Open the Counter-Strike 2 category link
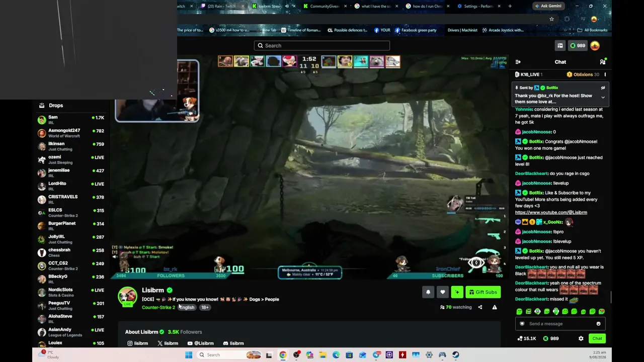644x362 pixels. 158,307
